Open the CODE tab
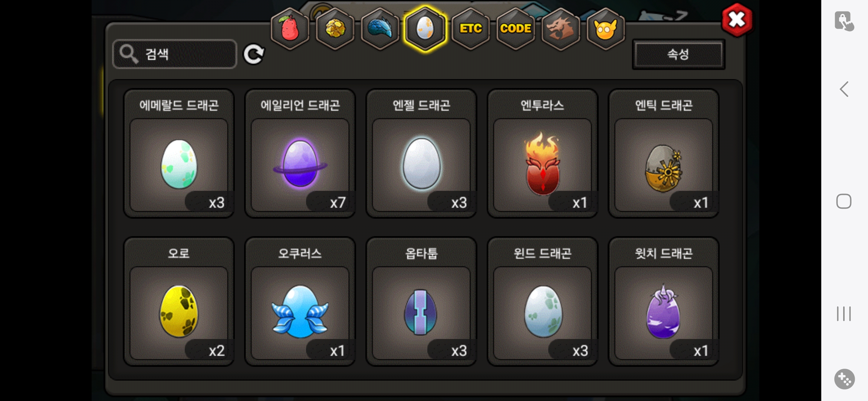 [516, 28]
